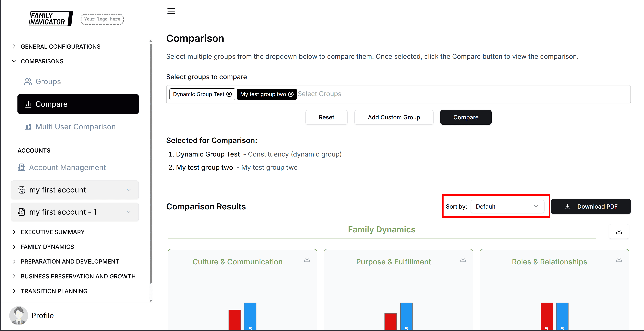Open my first account dropdown

tap(75, 190)
